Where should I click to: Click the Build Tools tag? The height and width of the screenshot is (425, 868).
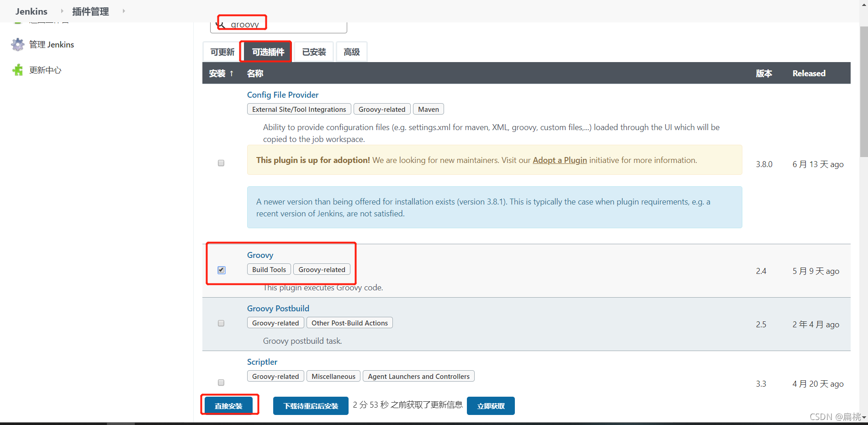tap(269, 269)
